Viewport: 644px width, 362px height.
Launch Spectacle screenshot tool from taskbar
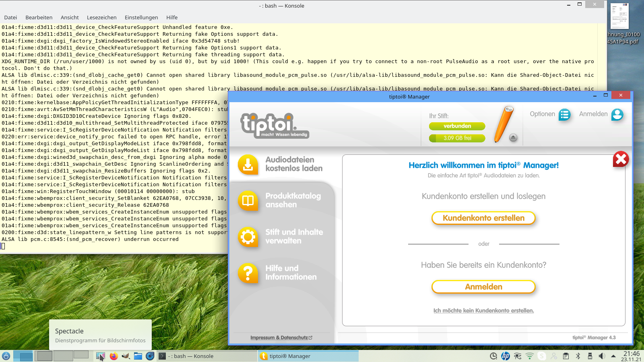[100, 356]
